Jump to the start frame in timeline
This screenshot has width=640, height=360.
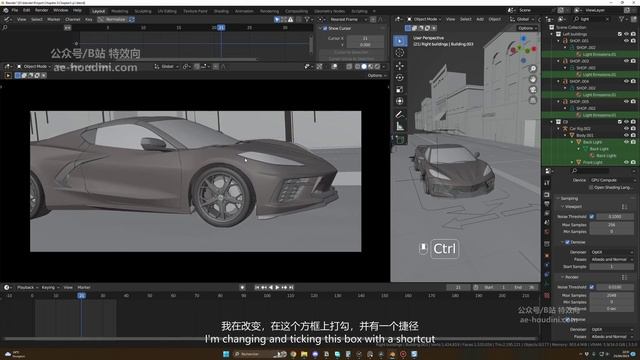pyautogui.click(x=257, y=287)
